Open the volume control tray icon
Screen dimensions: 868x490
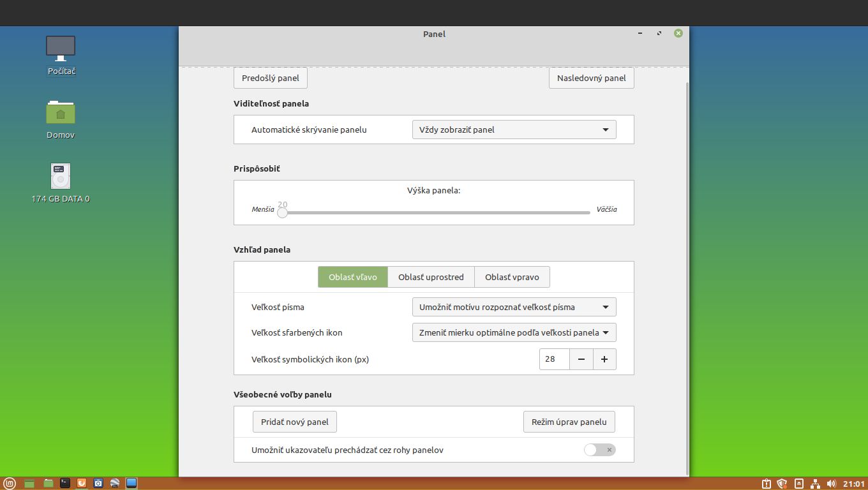[x=831, y=484]
